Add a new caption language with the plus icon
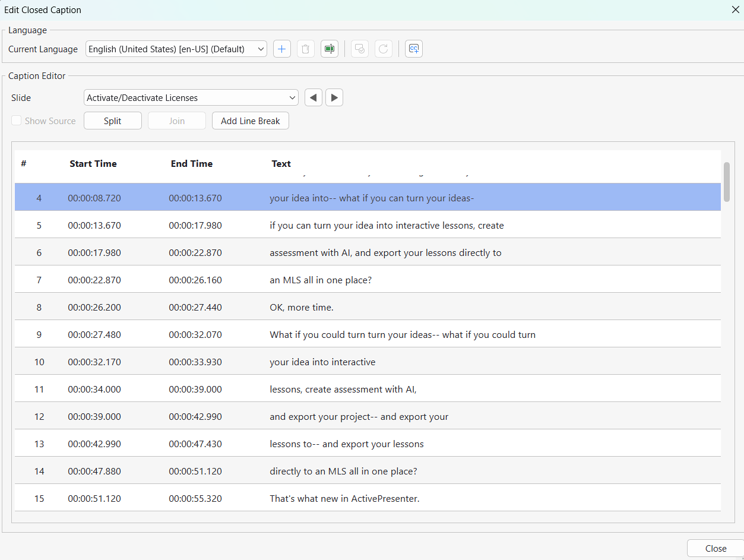Screen dimensions: 744x560 coord(282,49)
